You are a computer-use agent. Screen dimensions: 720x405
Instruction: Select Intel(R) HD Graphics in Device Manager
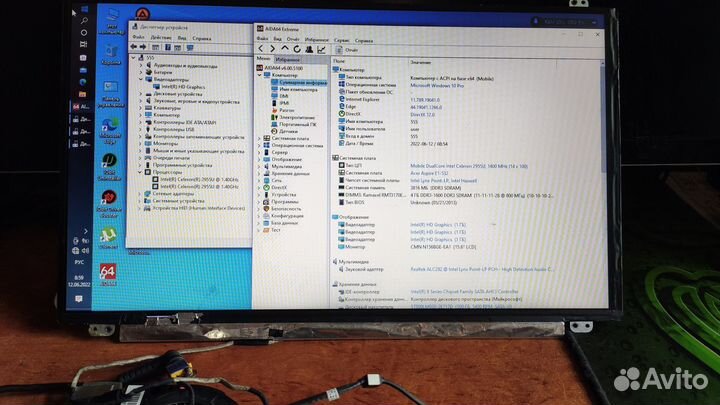click(x=179, y=87)
